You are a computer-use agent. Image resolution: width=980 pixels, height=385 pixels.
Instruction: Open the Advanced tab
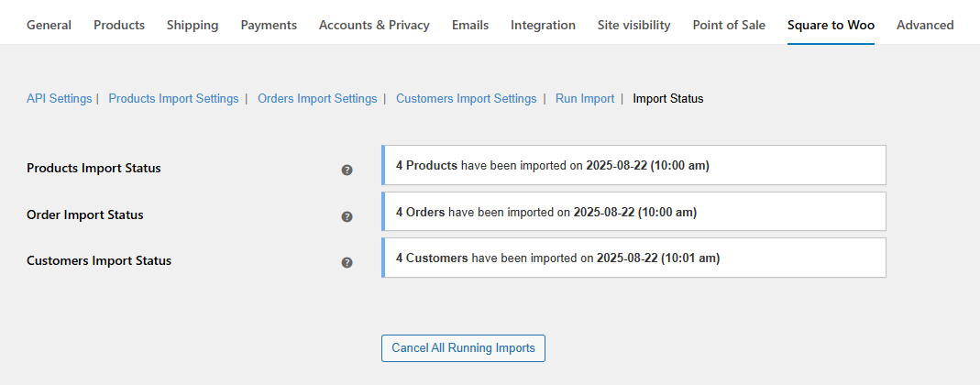click(x=925, y=25)
